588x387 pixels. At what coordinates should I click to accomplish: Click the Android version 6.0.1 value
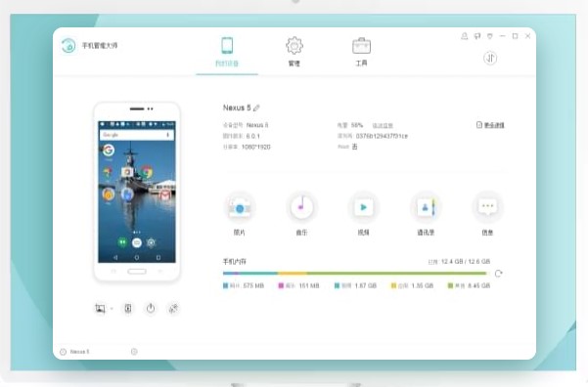(253, 136)
